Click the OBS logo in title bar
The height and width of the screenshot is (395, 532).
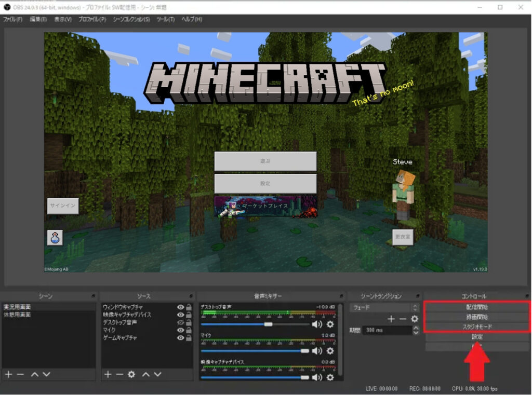(7, 7)
